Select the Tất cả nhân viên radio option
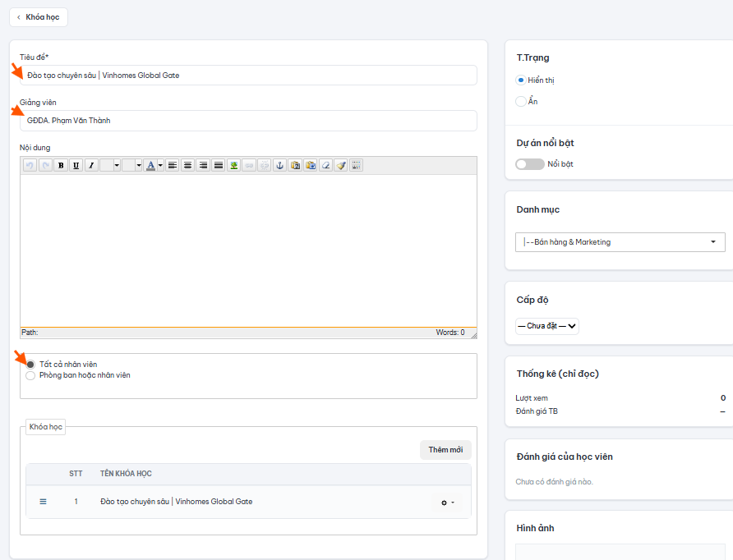733x560 pixels. [x=30, y=365]
